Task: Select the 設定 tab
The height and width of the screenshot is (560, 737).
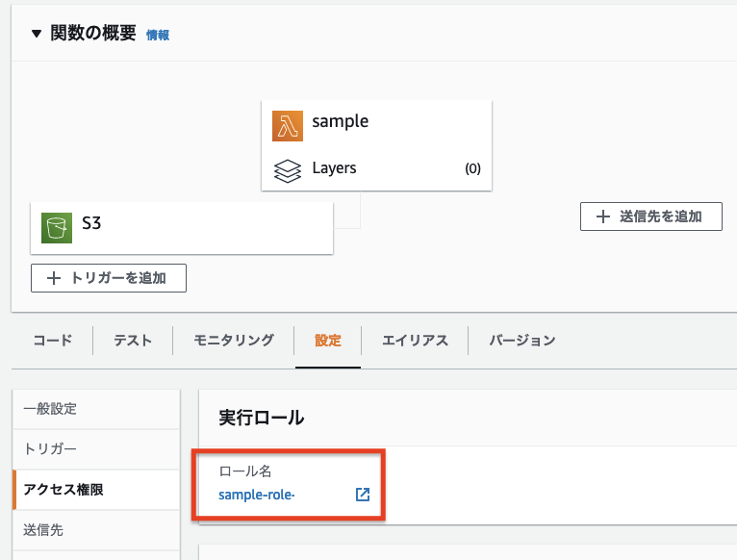Action: coord(328,340)
